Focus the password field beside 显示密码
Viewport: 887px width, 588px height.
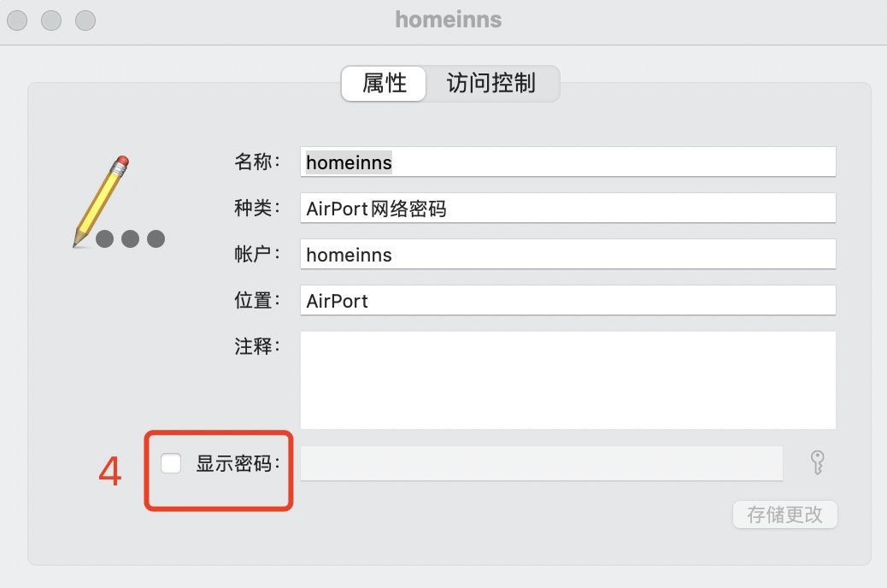541,463
